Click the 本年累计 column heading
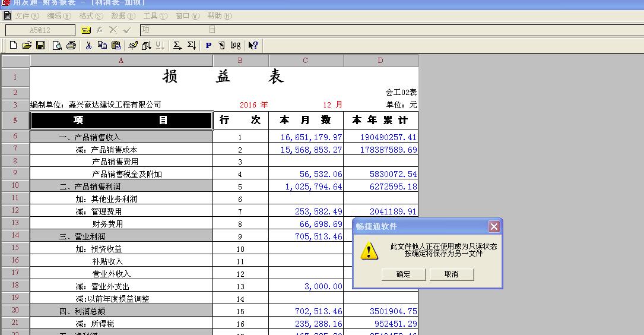 pos(380,121)
